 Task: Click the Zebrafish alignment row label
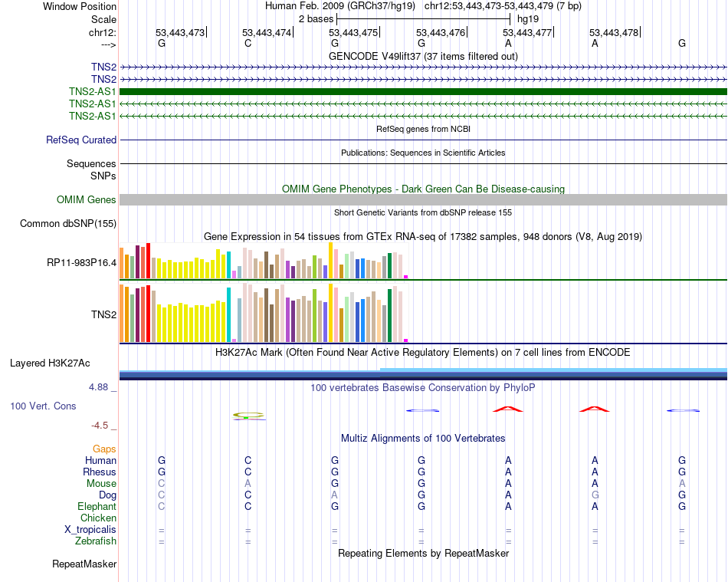coord(96,541)
